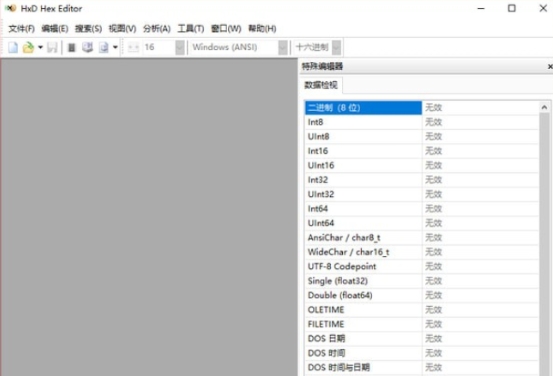Click the data inspector scrollbar up arrow
Image resolution: width=553 pixels, height=376 pixels.
544,107
